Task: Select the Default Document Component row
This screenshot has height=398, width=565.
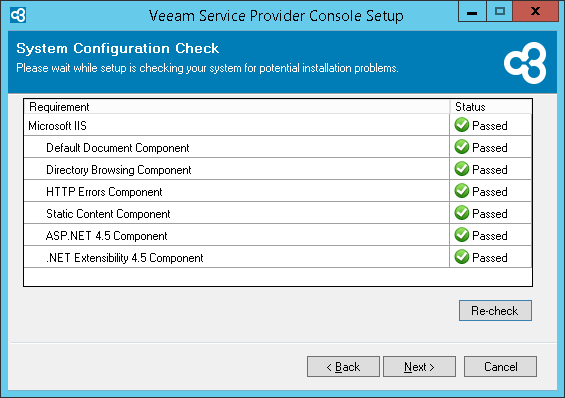Action: 278,147
